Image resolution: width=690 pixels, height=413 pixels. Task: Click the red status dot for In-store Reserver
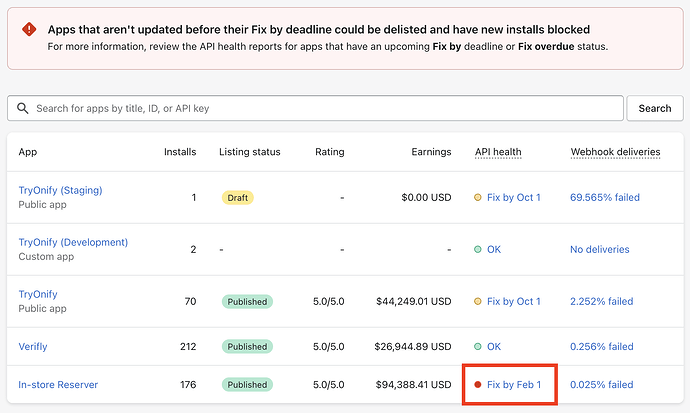click(477, 384)
